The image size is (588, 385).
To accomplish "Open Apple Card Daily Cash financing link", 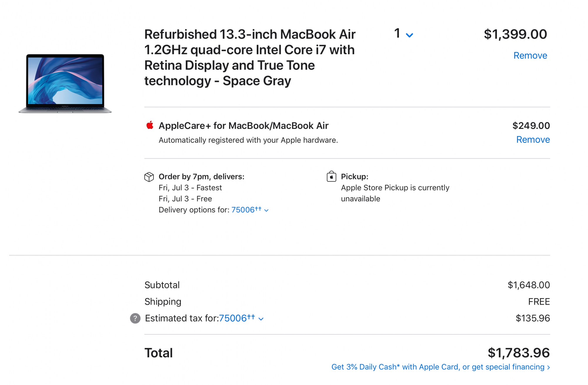I will 441,367.
